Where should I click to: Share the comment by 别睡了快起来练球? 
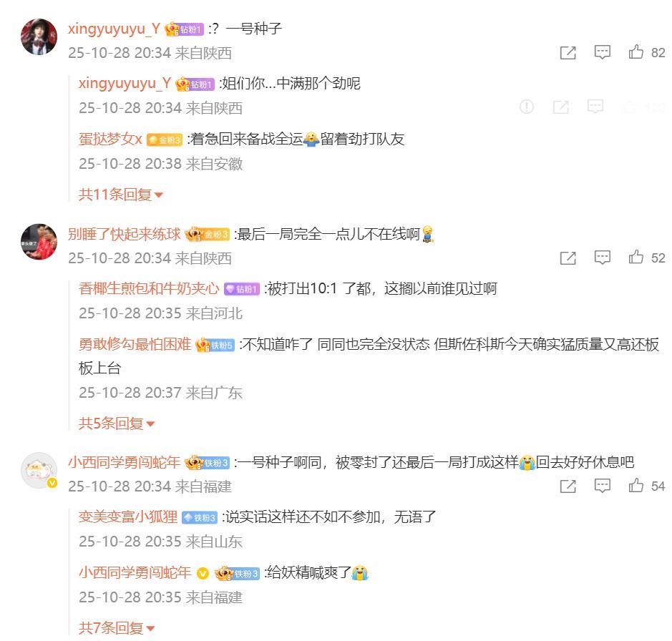click(x=568, y=258)
